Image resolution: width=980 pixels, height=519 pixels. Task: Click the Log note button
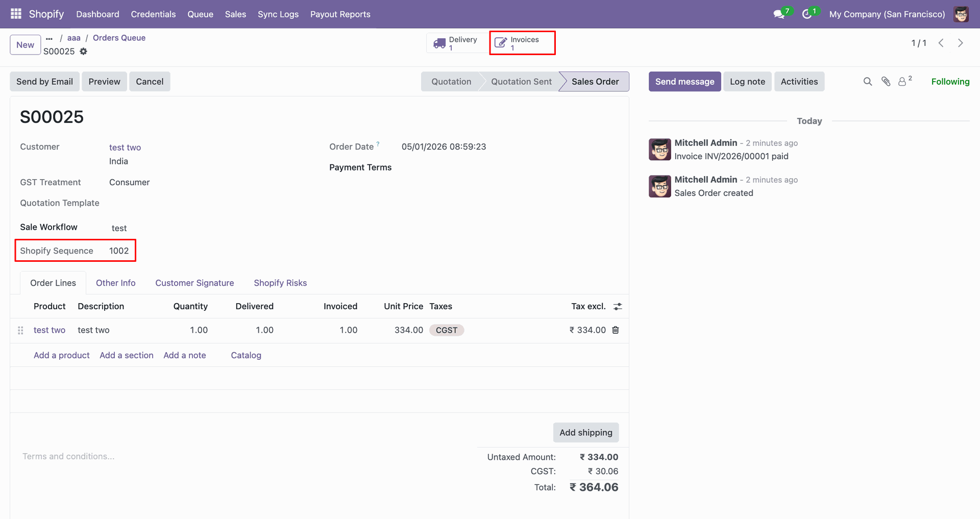coord(747,82)
